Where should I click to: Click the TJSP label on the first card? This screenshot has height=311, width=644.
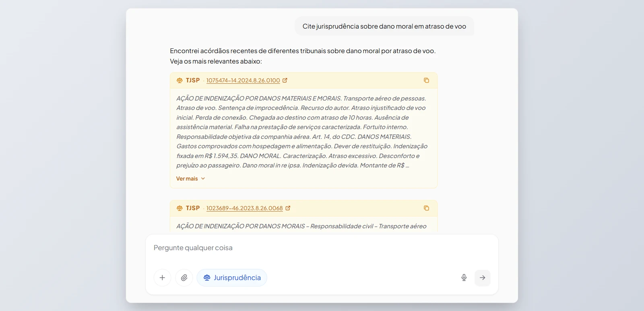(x=193, y=81)
